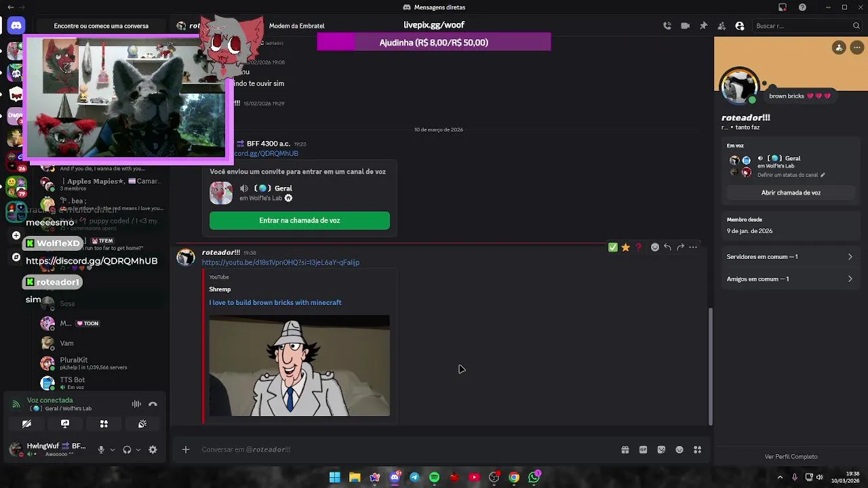
Task: Toggle microphone mute in user panel
Action: (101, 449)
